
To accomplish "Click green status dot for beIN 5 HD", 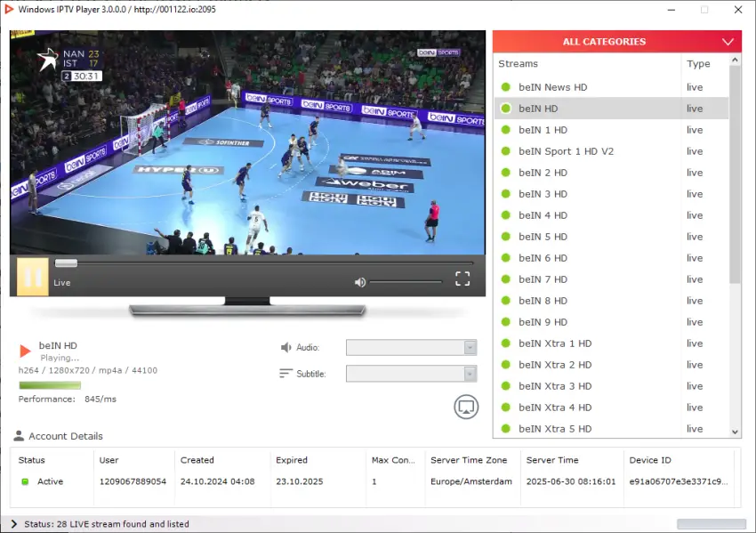I will (506, 237).
